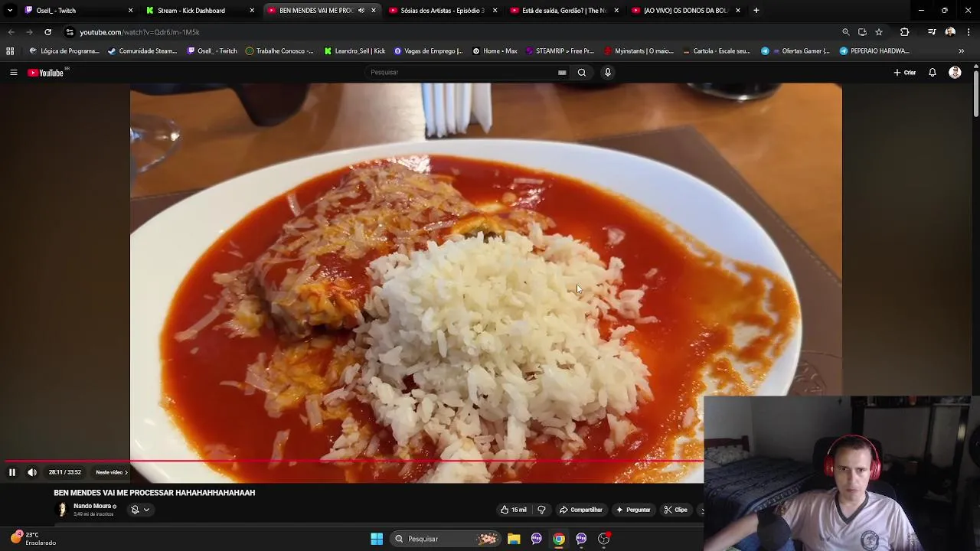Open YouTube notifications bell
This screenshot has width=980, height=551.
pyautogui.click(x=933, y=73)
